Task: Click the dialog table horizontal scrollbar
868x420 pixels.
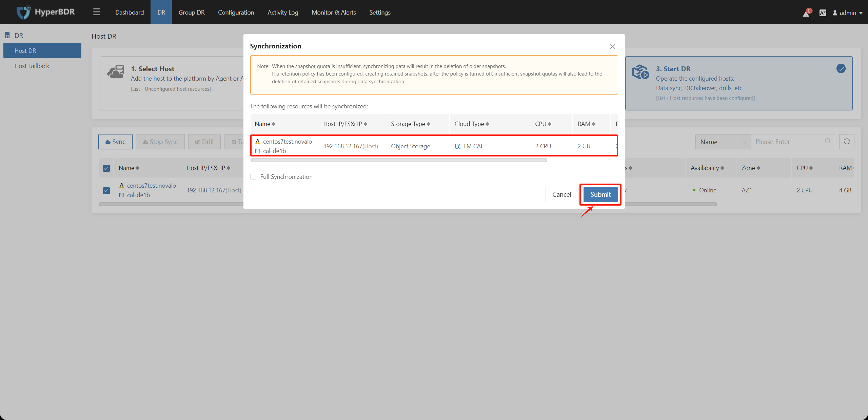Action: pos(399,160)
